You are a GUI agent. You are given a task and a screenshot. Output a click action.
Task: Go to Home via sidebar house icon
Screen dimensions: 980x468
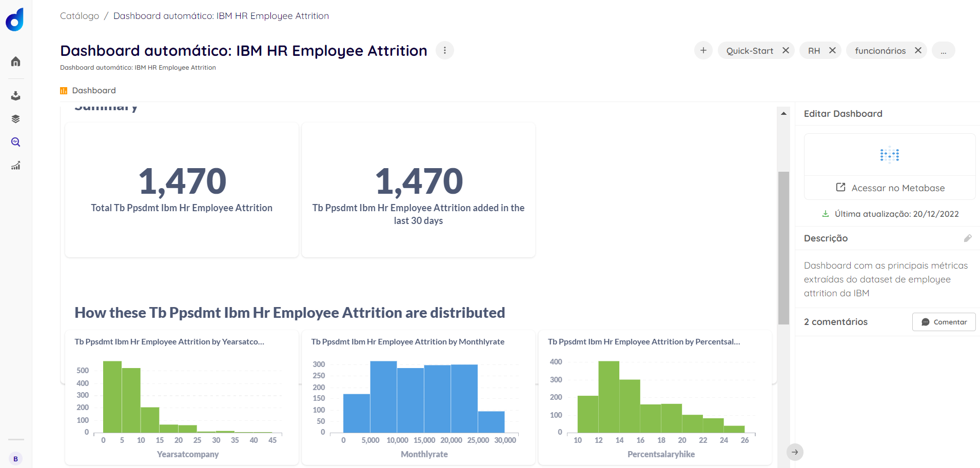(16, 62)
